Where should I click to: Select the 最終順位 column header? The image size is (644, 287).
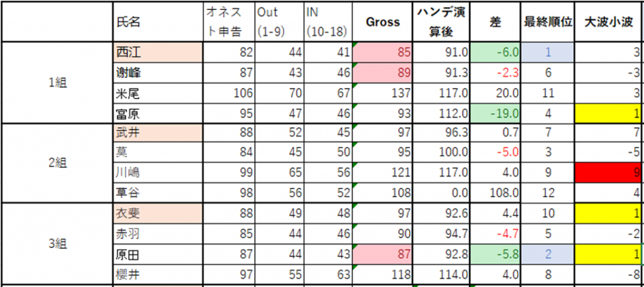[547, 22]
